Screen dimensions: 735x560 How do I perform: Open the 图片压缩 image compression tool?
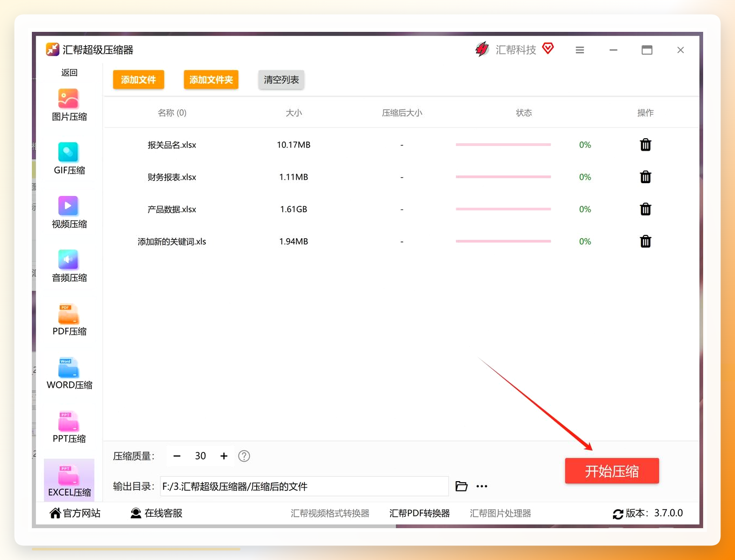pyautogui.click(x=69, y=105)
